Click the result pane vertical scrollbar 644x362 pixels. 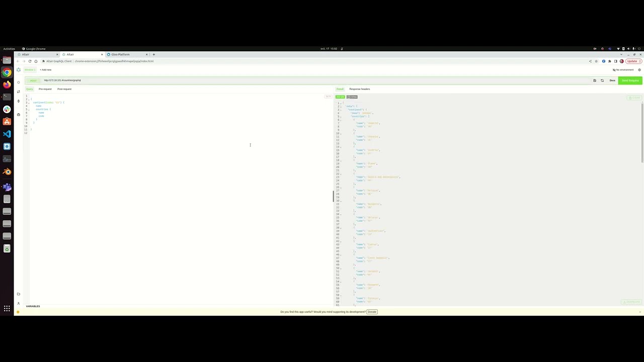pyautogui.click(x=642, y=133)
